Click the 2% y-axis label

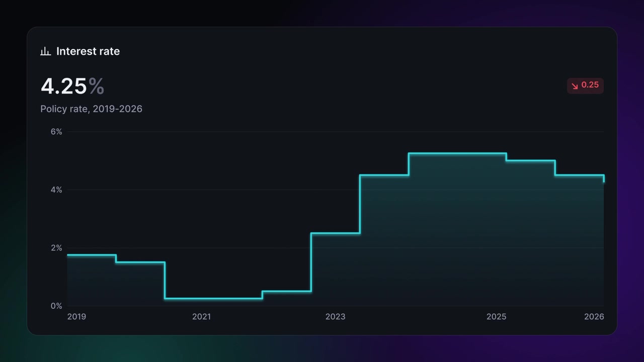pyautogui.click(x=56, y=248)
